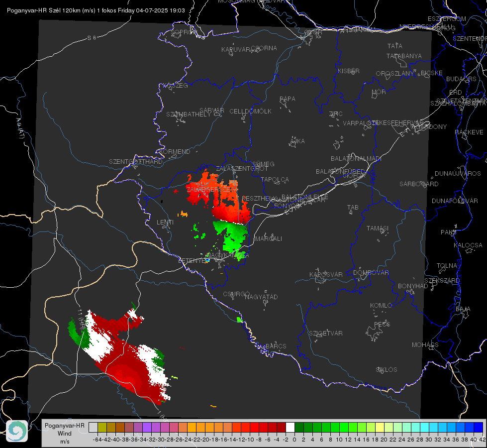This screenshot has width=487, height=448.
Task: Select the CSORNA label
Action: tap(264, 48)
